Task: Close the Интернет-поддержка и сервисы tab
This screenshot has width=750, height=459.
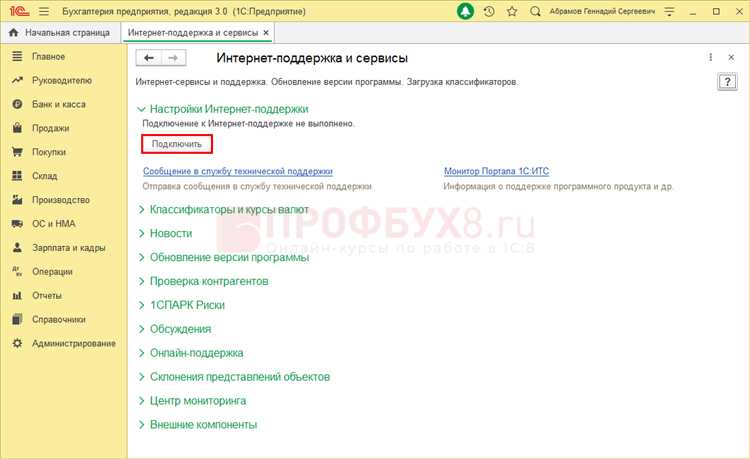Action: [266, 33]
